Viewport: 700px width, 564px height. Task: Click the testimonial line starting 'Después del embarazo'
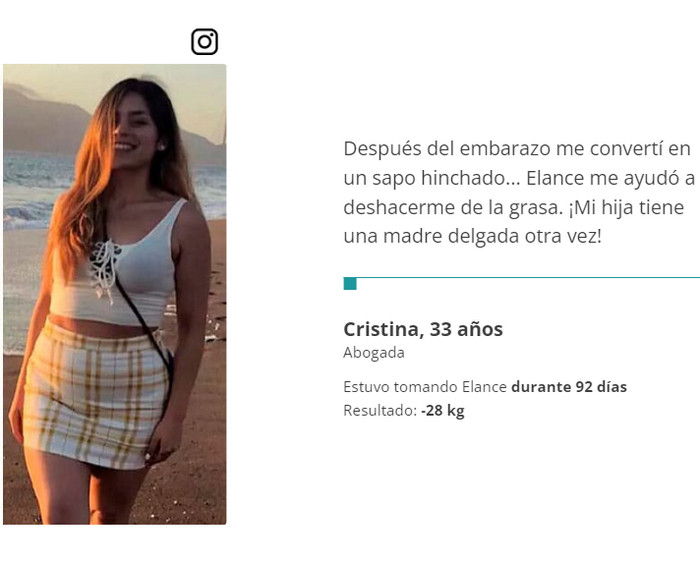[x=517, y=149]
